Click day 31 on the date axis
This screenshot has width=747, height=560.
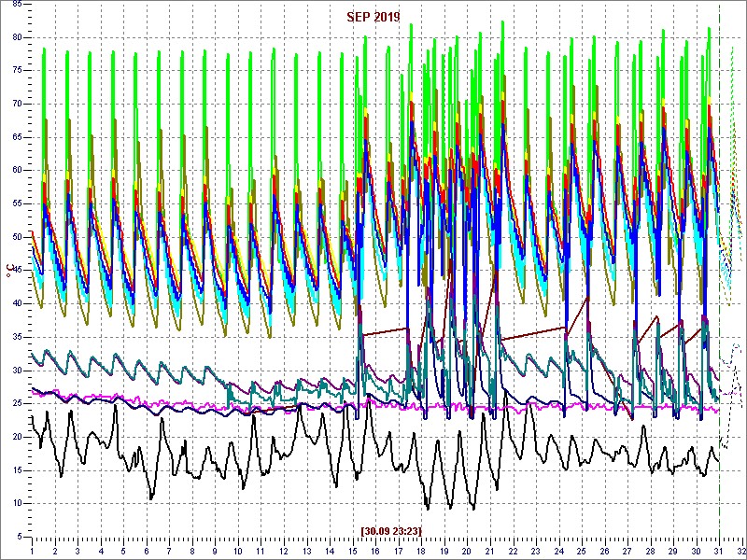tap(719, 552)
